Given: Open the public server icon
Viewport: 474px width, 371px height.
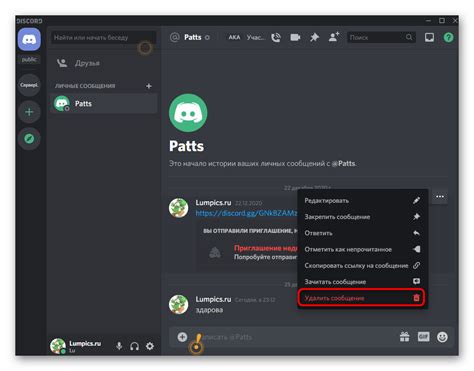Looking at the screenshot, I should 29,60.
